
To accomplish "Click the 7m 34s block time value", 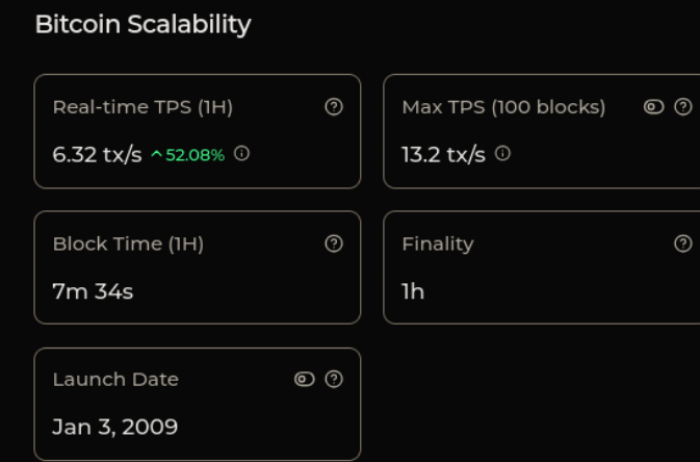I will [x=93, y=291].
